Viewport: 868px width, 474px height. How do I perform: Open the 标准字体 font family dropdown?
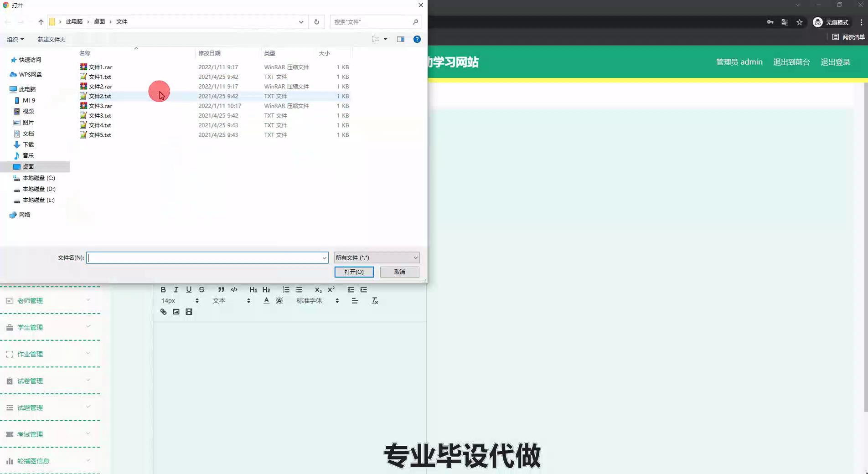point(317,301)
